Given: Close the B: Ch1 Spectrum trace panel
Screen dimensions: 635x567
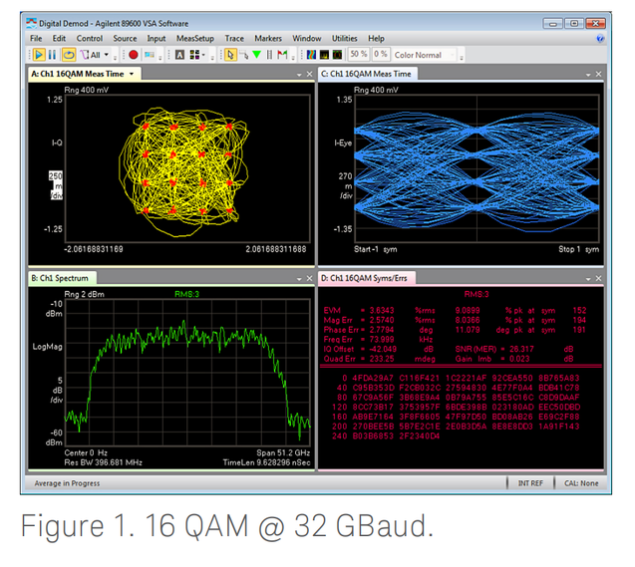Looking at the screenshot, I should coord(308,278).
